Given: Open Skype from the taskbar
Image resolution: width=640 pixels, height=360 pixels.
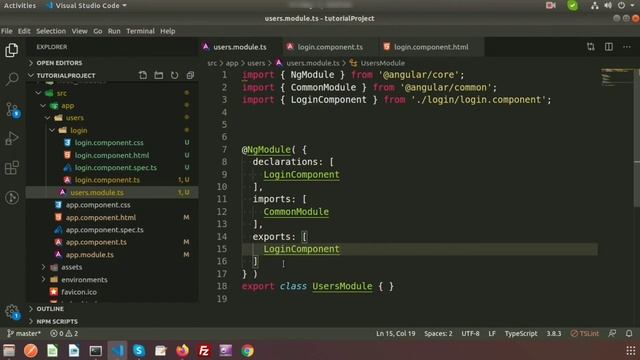Looking at the screenshot, I should click(139, 351).
